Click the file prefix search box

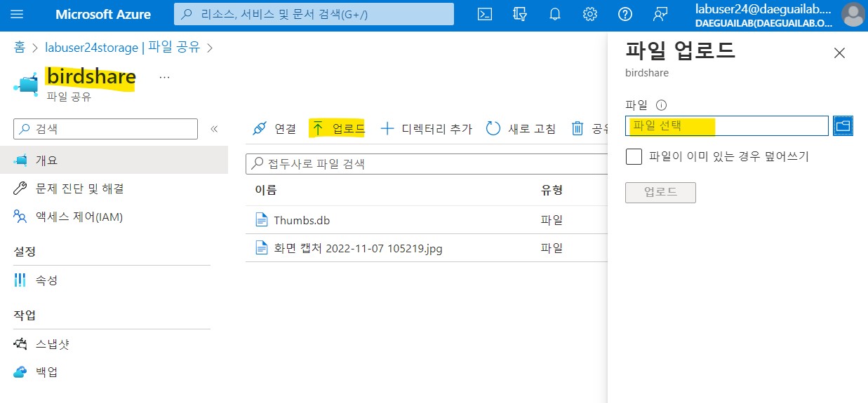[x=427, y=164]
